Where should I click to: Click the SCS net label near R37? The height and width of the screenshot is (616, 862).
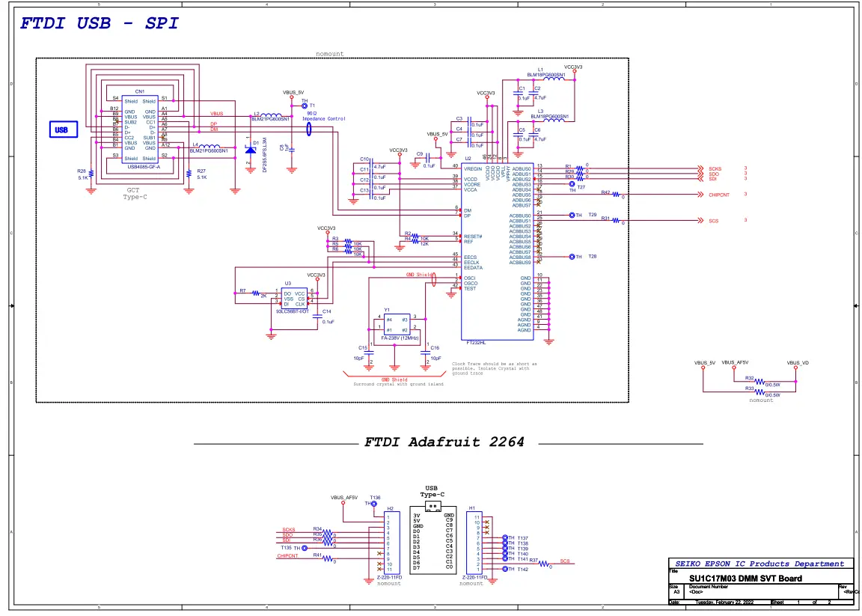tap(565, 561)
